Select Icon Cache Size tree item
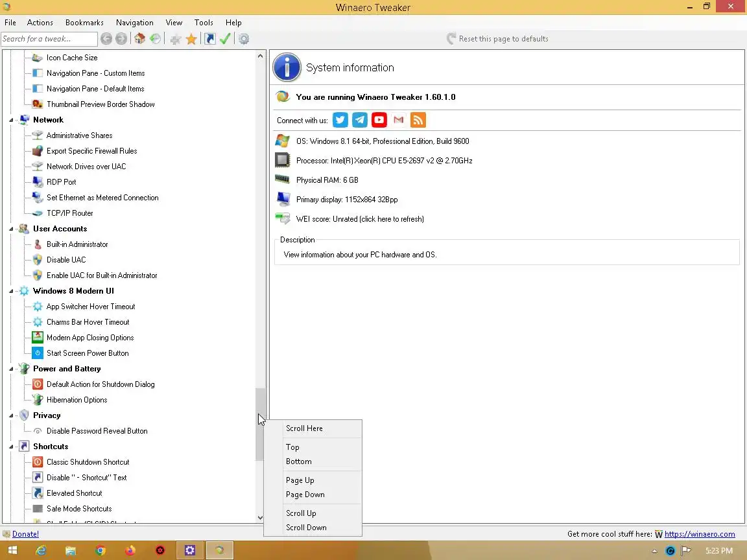The height and width of the screenshot is (560, 747). [72, 58]
